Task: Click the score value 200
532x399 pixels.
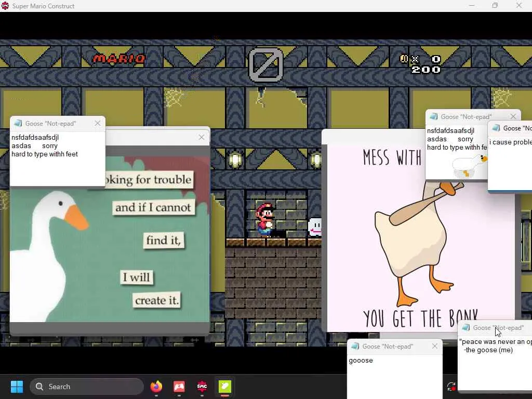Action: coord(426,70)
